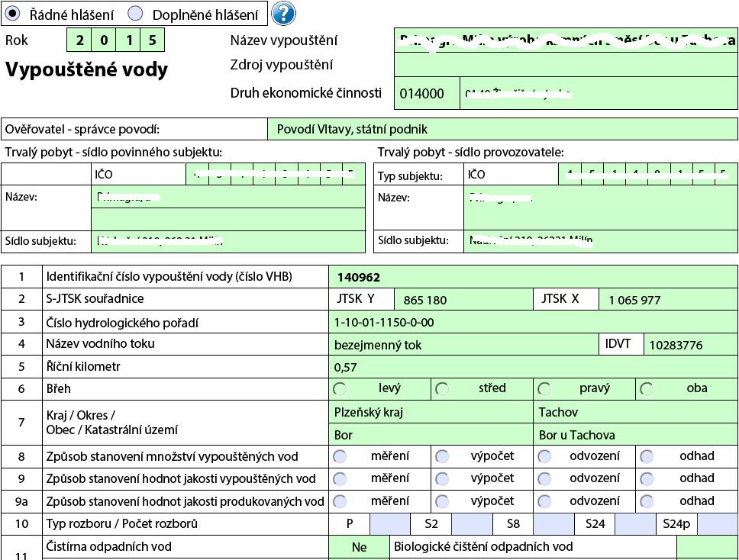Click the Říční kilometr field 0,57
739x560 pixels.
(533, 366)
